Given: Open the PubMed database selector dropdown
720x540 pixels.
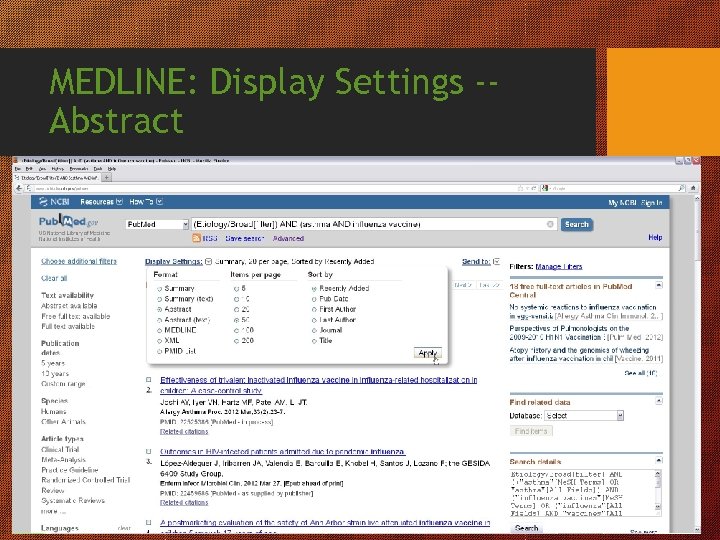Looking at the screenshot, I should 157,224.
